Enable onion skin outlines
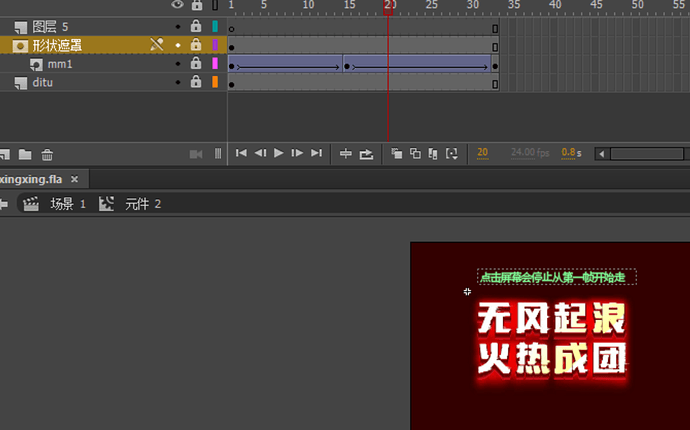 415,153
